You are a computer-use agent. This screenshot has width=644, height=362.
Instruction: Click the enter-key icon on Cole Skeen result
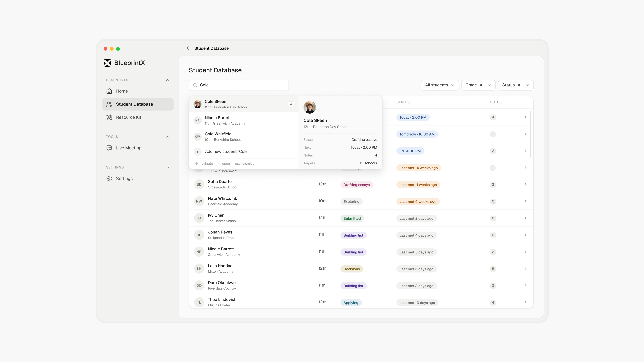291,104
